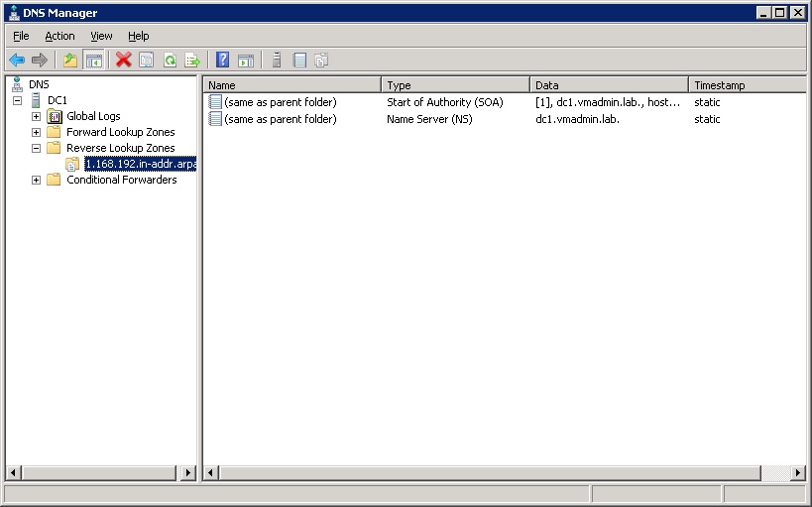Open Properties toolbar icon
The image size is (812, 507).
[147, 61]
